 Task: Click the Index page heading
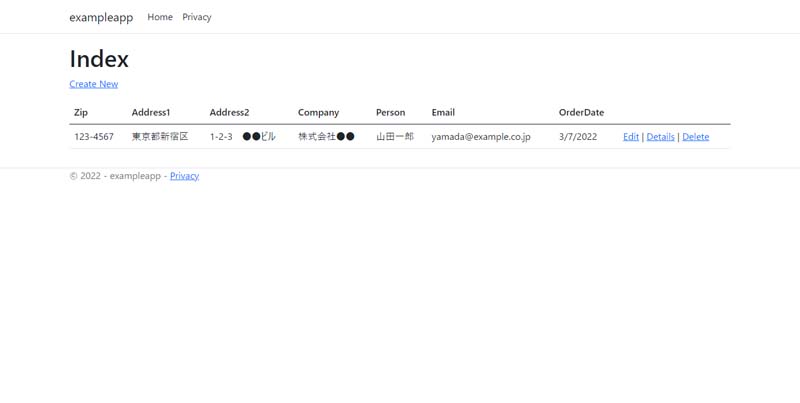(99, 59)
